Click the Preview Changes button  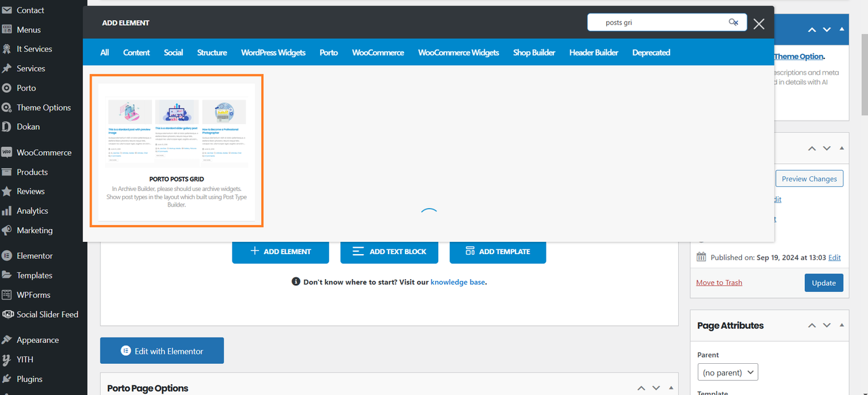point(809,179)
